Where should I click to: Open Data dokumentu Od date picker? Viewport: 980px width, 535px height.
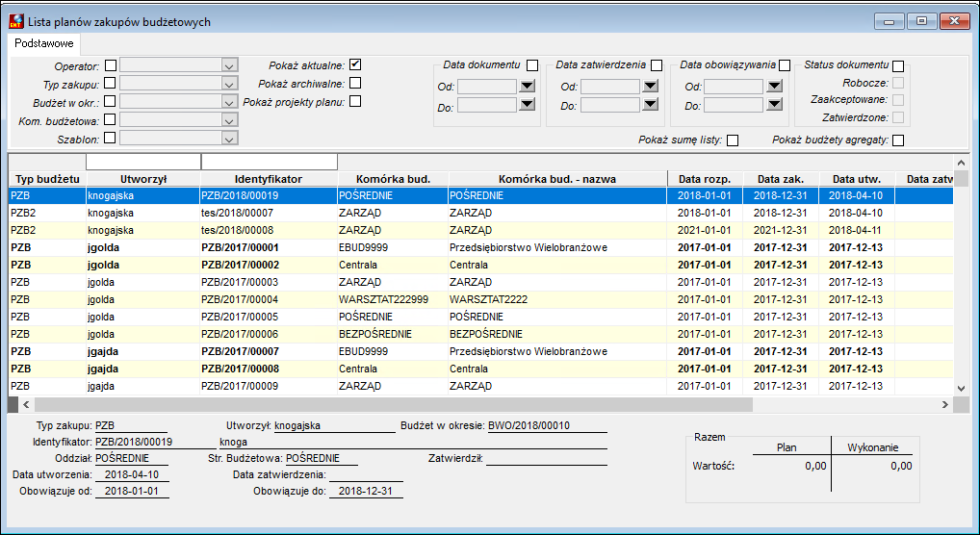pos(527,86)
